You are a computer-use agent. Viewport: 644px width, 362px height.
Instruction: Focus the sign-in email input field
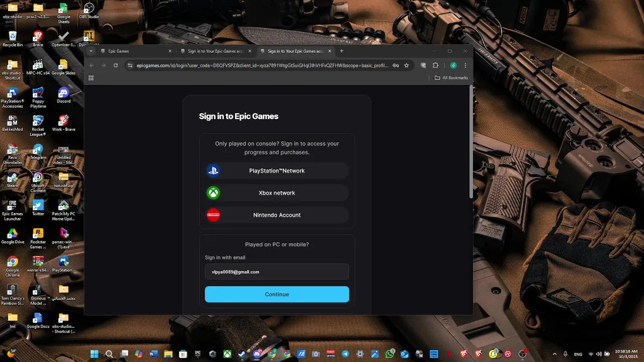pos(277,272)
